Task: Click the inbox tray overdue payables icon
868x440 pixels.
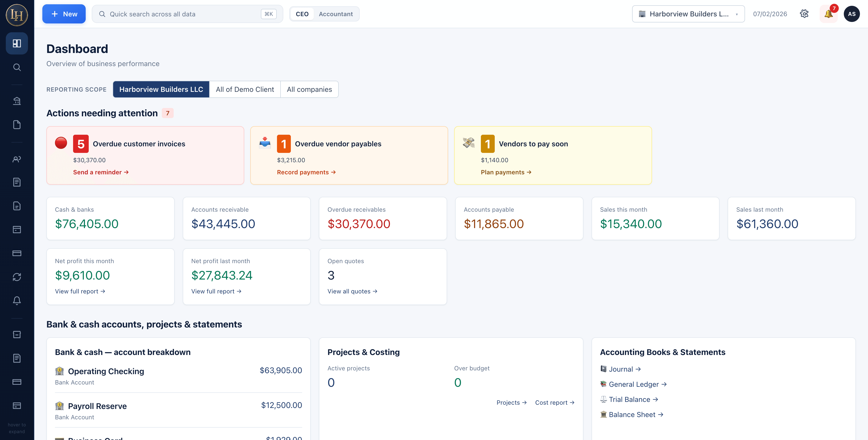Action: click(x=265, y=143)
